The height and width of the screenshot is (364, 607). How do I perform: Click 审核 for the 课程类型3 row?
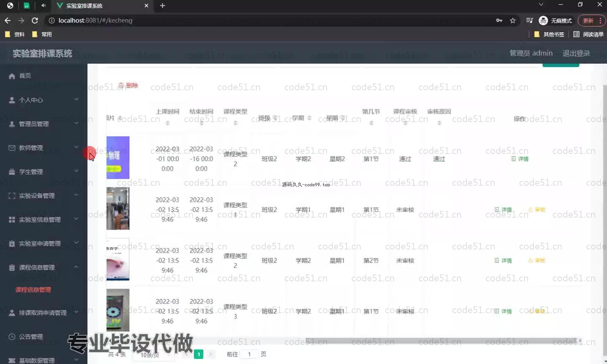[537, 311]
